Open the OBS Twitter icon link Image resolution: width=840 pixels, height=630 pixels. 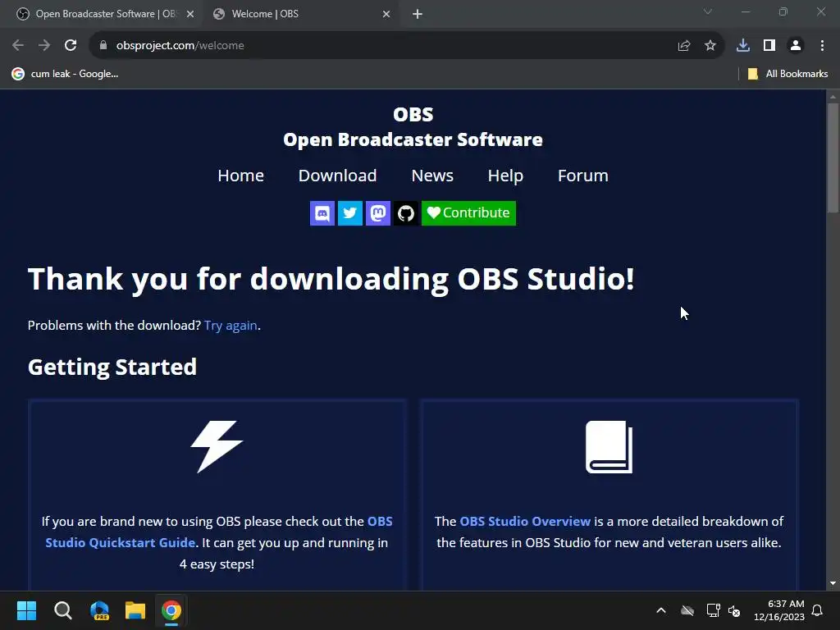pyautogui.click(x=349, y=213)
